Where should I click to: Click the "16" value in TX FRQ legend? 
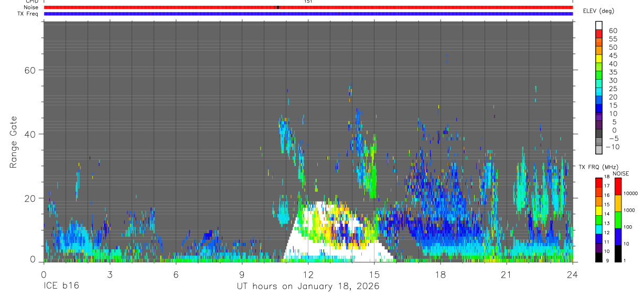[607, 195]
